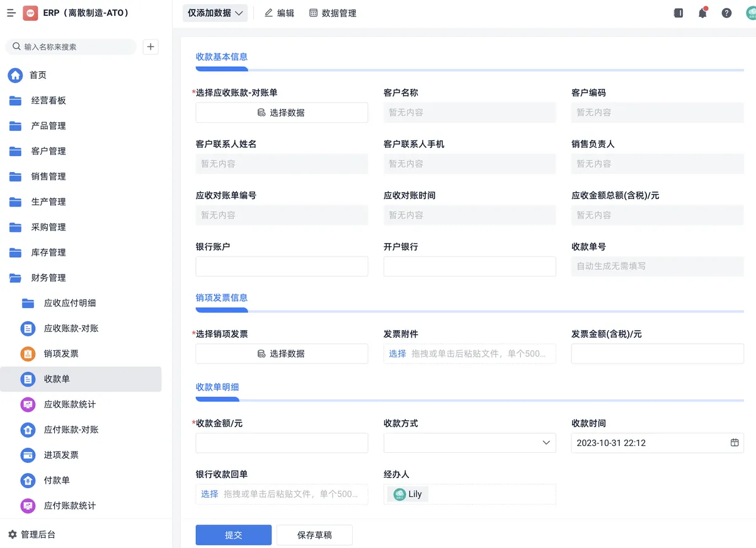
Task: Click the help question mark icon
Action: pos(726,13)
